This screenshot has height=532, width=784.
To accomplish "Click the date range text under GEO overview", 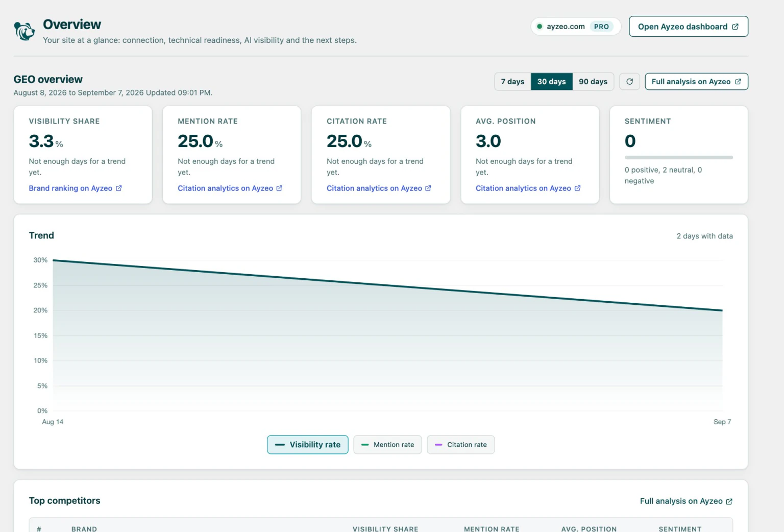I will pyautogui.click(x=113, y=93).
